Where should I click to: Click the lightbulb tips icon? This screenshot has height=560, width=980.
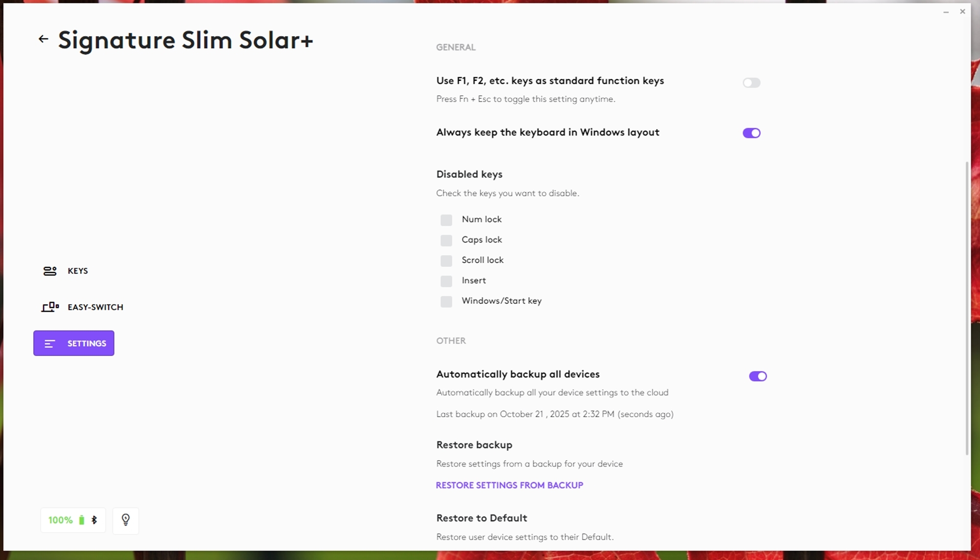coord(126,520)
